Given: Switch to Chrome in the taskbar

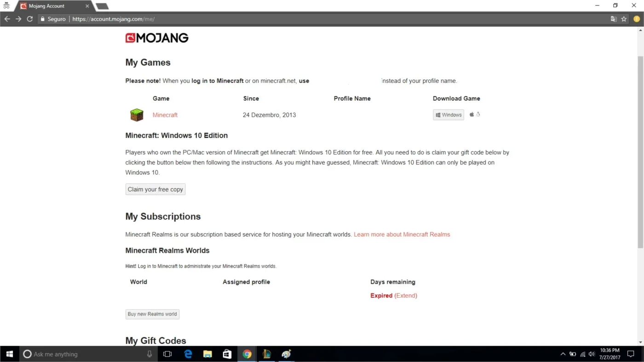Looking at the screenshot, I should click(x=247, y=354).
